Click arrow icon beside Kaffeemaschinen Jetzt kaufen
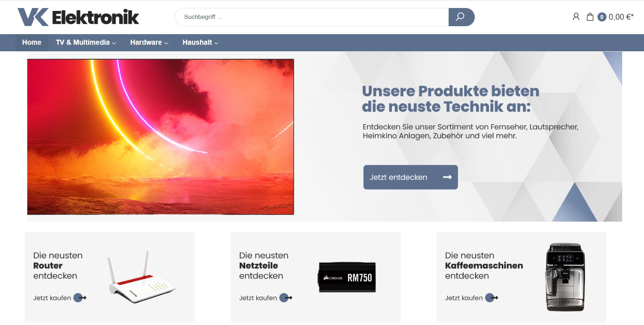The height and width of the screenshot is (325, 644). (492, 298)
